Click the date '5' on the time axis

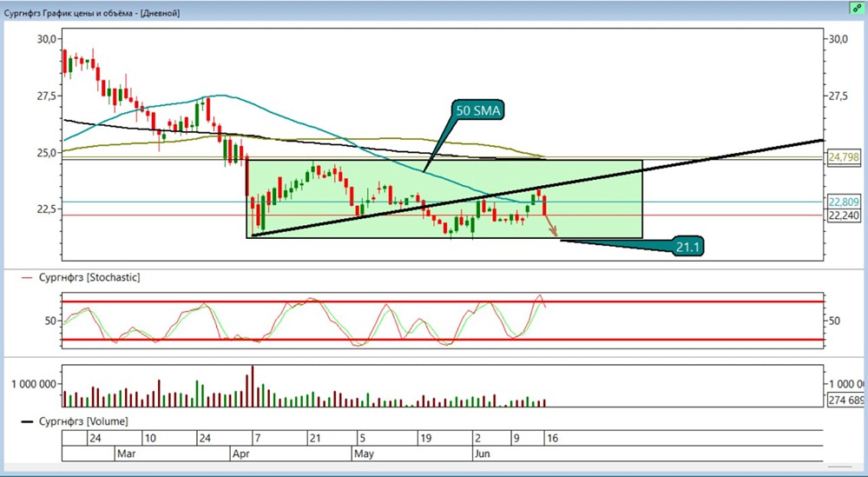coord(361,438)
